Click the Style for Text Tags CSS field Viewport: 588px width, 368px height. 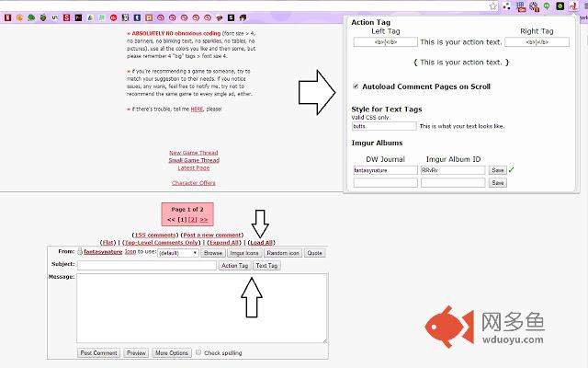384,126
